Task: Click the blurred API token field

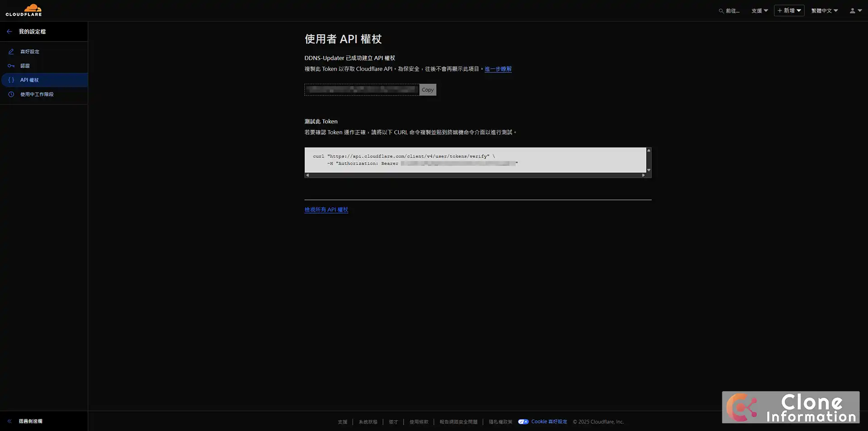Action: pos(362,90)
